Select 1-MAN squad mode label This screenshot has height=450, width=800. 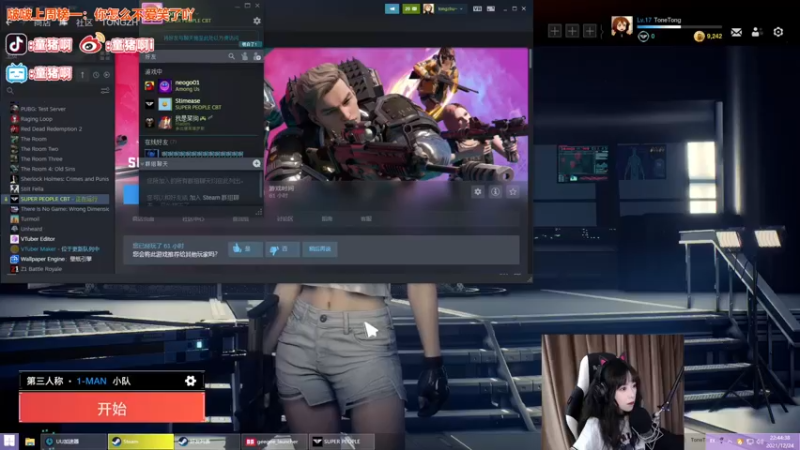91,381
